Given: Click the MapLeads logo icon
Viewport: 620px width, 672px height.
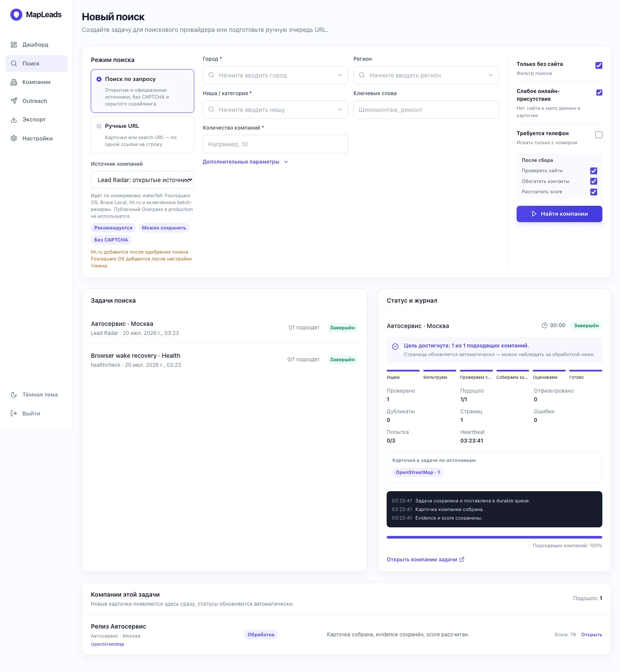Looking at the screenshot, I should tap(16, 15).
